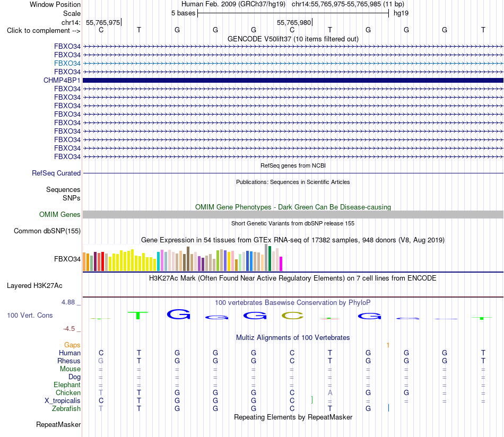Open the GENCODE V50lift37 track title

(x=293, y=39)
